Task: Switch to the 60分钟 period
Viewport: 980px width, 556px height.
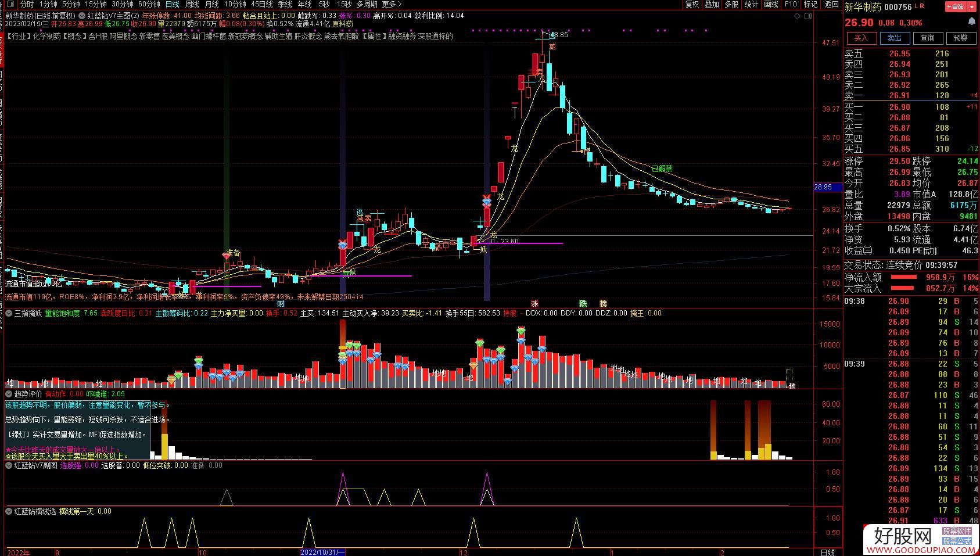Action: pos(149,4)
